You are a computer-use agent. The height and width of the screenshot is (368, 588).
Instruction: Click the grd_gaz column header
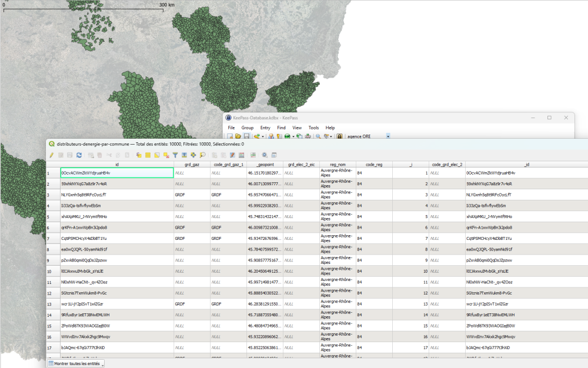pyautogui.click(x=192, y=165)
